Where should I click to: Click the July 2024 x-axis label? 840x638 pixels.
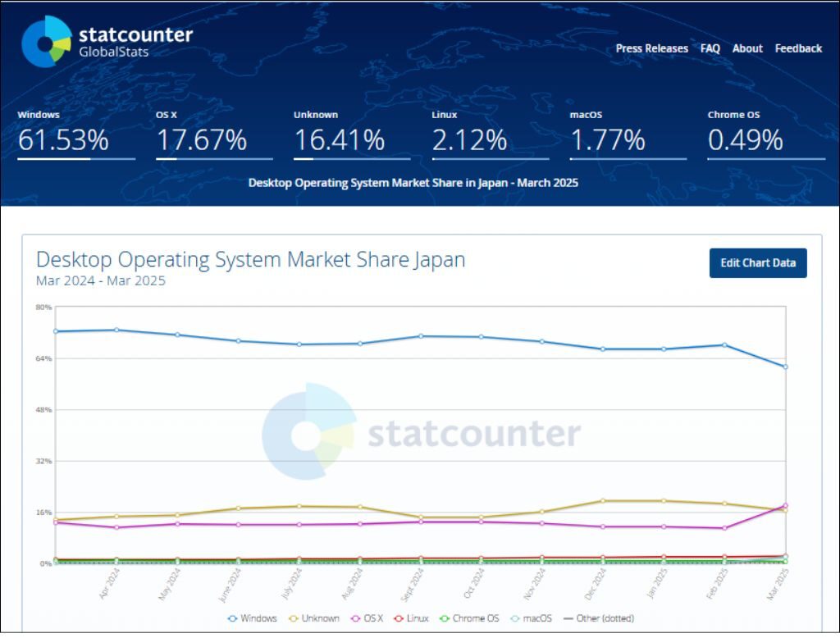pos(292,584)
